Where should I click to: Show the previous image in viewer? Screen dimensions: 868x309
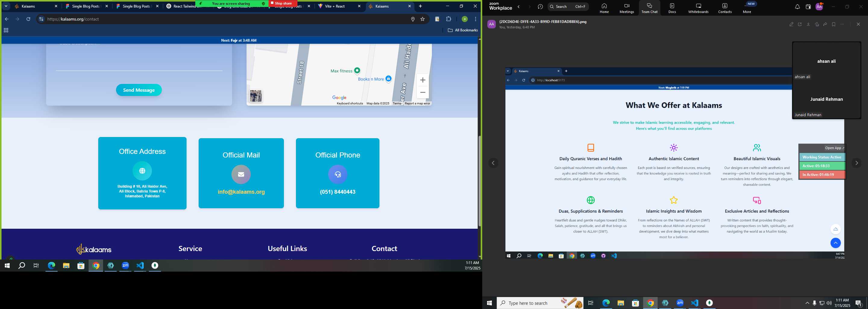point(493,163)
